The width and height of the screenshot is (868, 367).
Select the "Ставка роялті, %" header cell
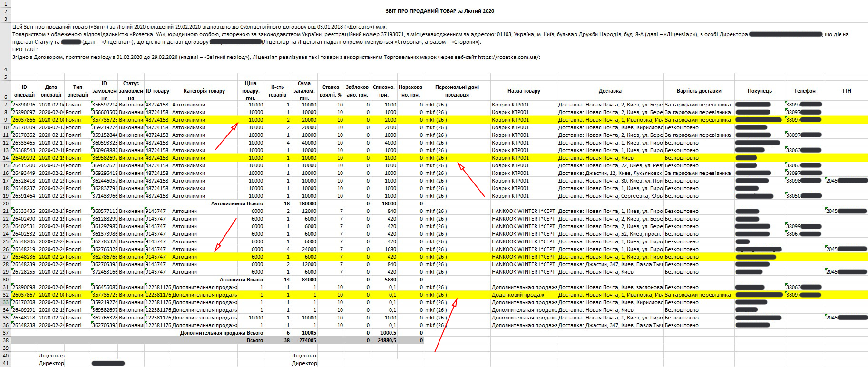(331, 91)
